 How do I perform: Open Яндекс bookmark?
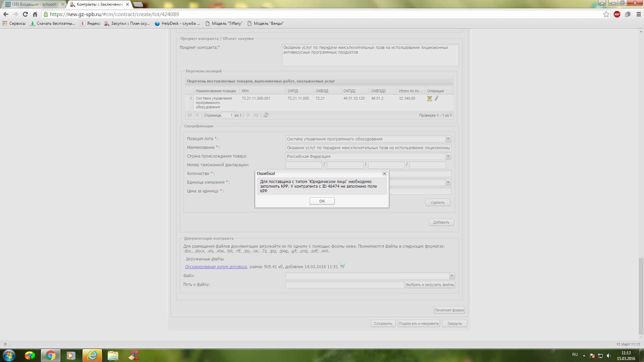point(90,23)
